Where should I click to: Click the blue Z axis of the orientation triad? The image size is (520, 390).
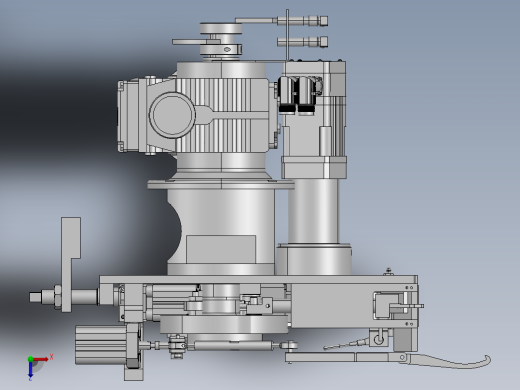click(30, 369)
